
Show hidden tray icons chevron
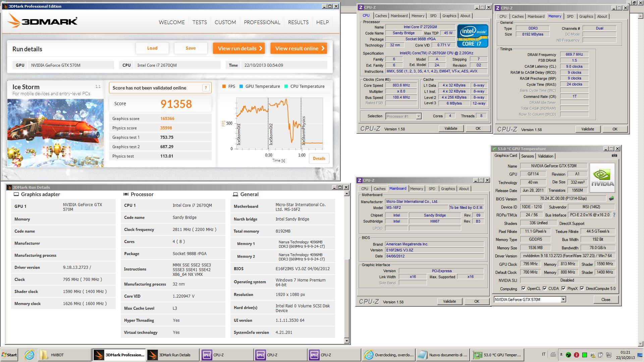[561, 355]
